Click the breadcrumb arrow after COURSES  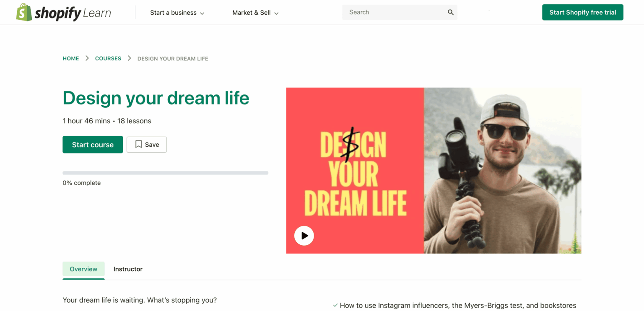tap(129, 58)
